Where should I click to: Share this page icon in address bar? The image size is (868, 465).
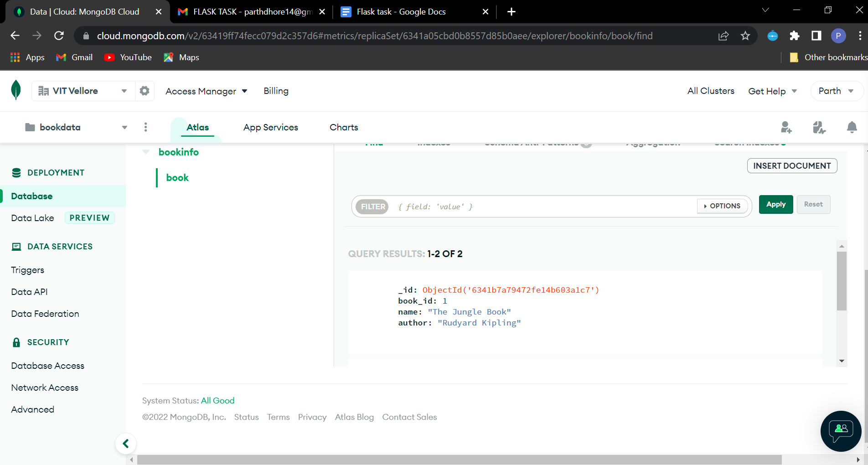(x=723, y=36)
